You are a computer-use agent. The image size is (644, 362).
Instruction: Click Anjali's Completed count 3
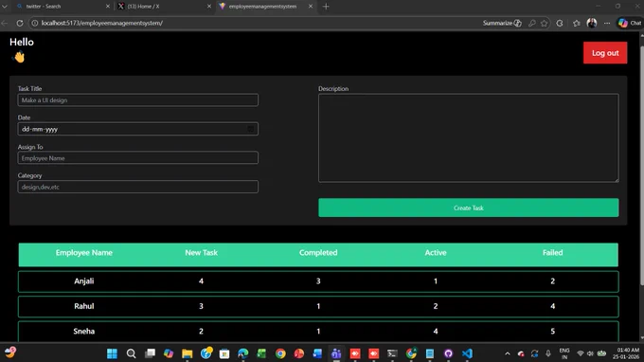[318, 281]
